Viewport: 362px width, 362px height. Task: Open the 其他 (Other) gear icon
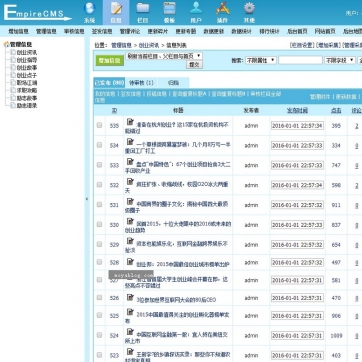(249, 8)
